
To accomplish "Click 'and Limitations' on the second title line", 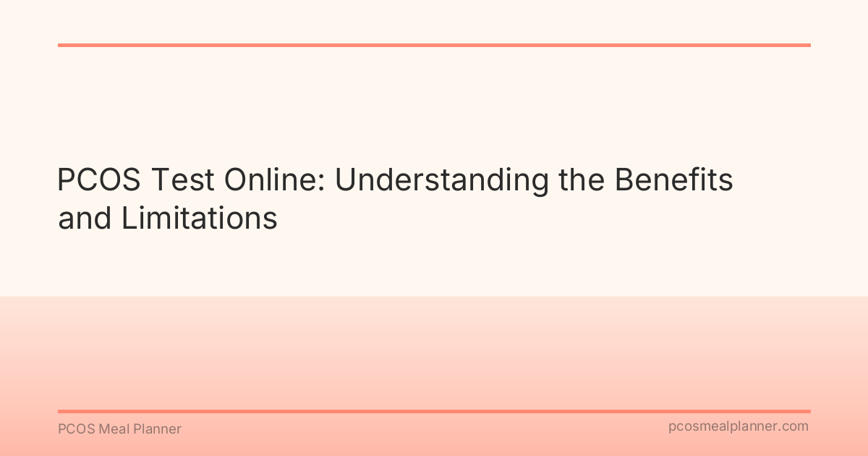I will pos(168,218).
